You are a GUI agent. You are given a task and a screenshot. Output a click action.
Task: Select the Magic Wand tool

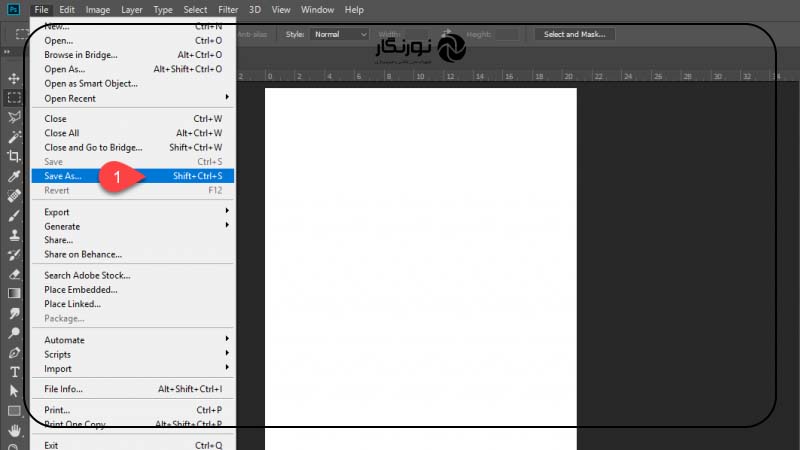tap(14, 137)
